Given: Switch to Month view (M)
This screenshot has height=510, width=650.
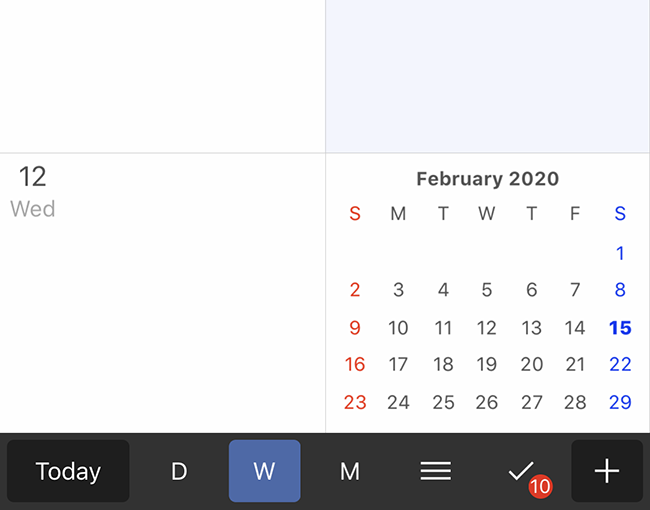Looking at the screenshot, I should pos(350,471).
